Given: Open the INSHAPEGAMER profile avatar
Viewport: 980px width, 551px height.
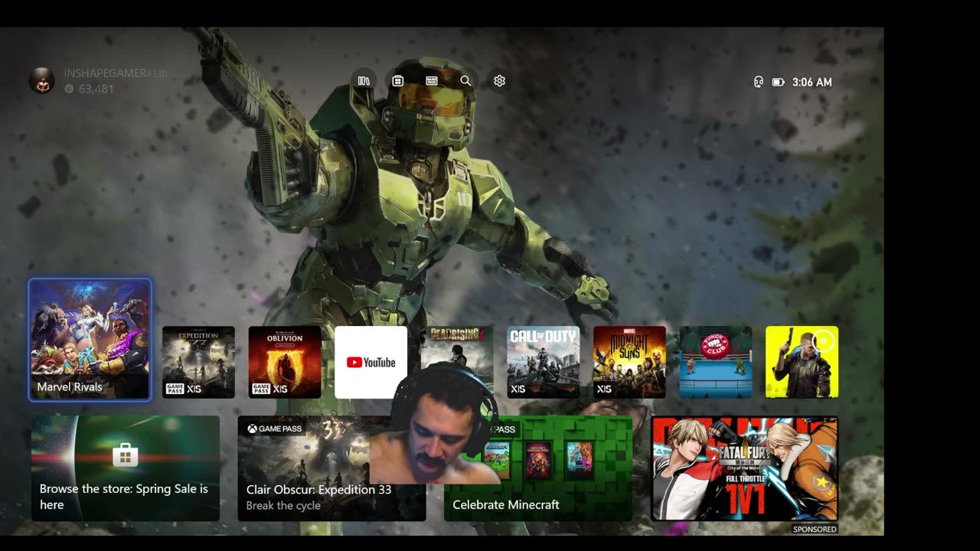Looking at the screenshot, I should pyautogui.click(x=42, y=80).
